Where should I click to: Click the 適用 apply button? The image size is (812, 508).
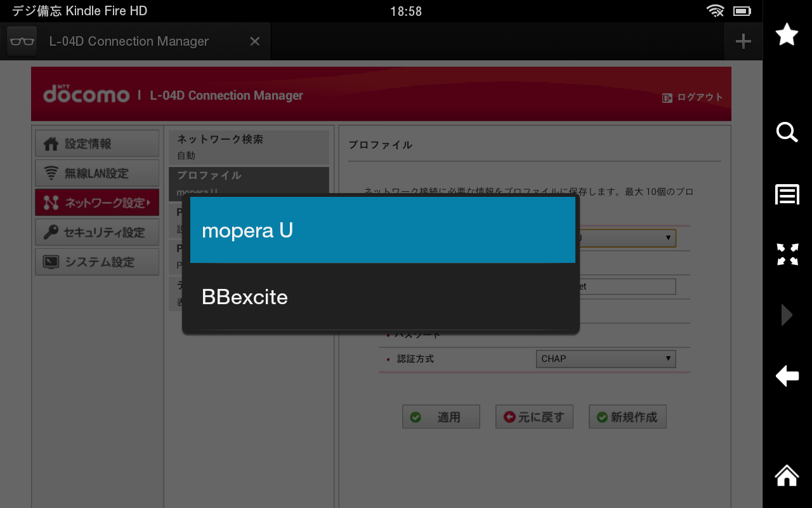pos(441,417)
